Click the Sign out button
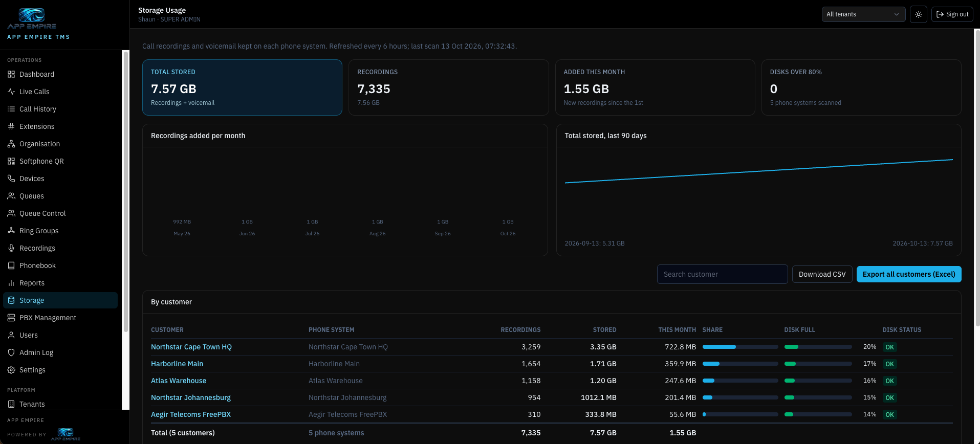Viewport: 980px width, 444px height. (952, 14)
